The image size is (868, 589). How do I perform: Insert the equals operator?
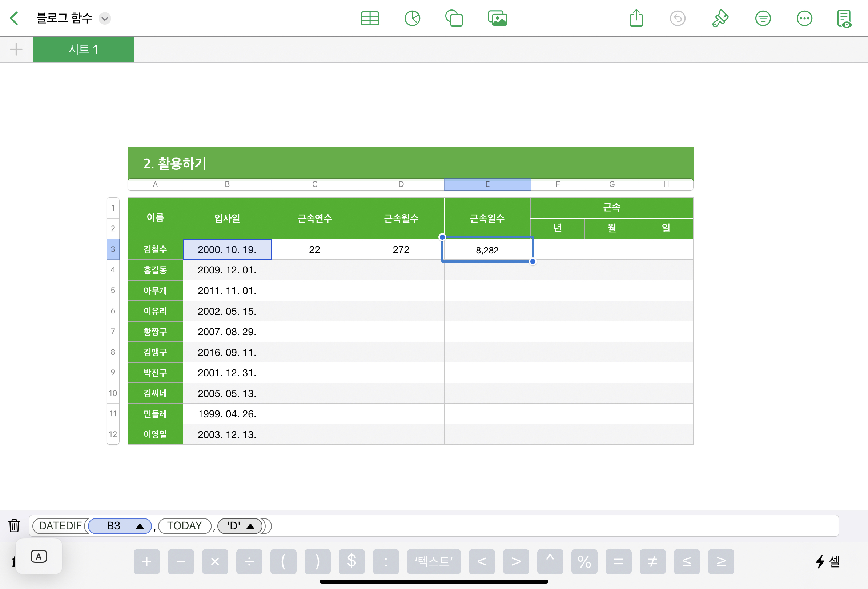(x=619, y=561)
